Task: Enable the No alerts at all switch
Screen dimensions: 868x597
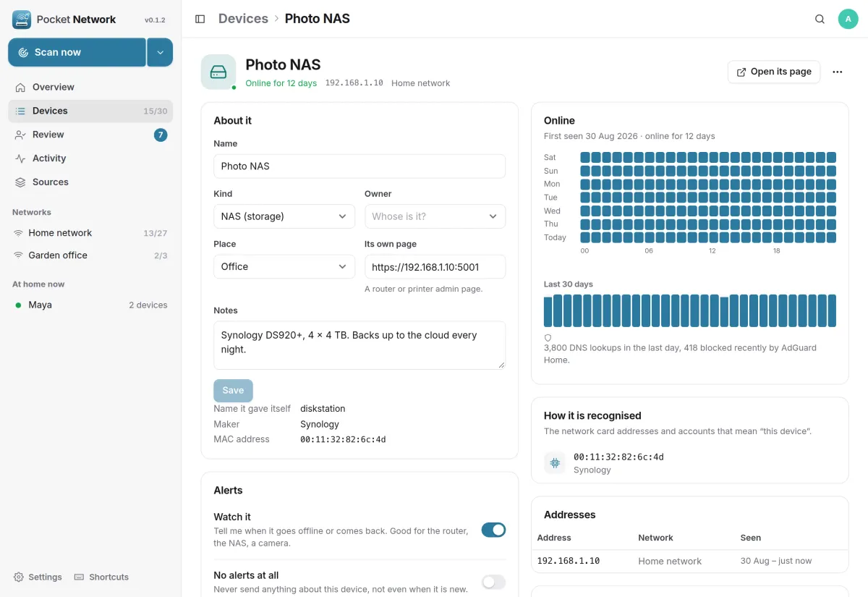Action: pos(493,582)
